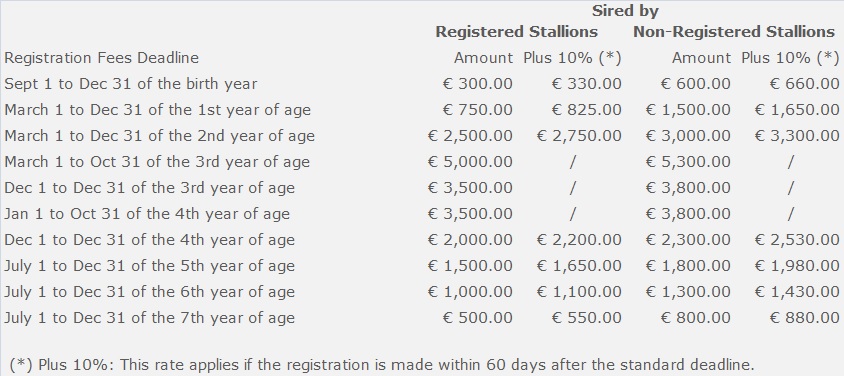Viewport: 844px width, 376px height.
Task: Select the € 1,100.00 value in 6th year row
Action: pos(579,292)
